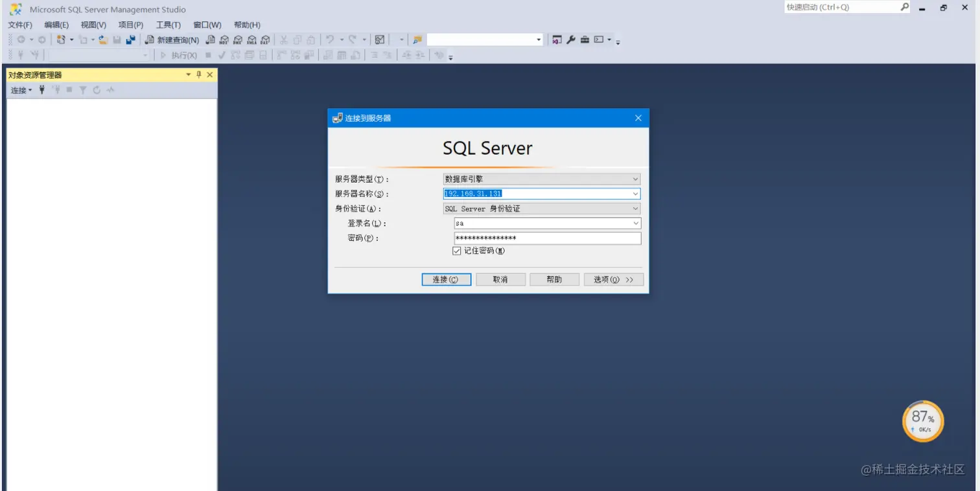Open the 连接 dropdown in Object Explorer

(21, 90)
